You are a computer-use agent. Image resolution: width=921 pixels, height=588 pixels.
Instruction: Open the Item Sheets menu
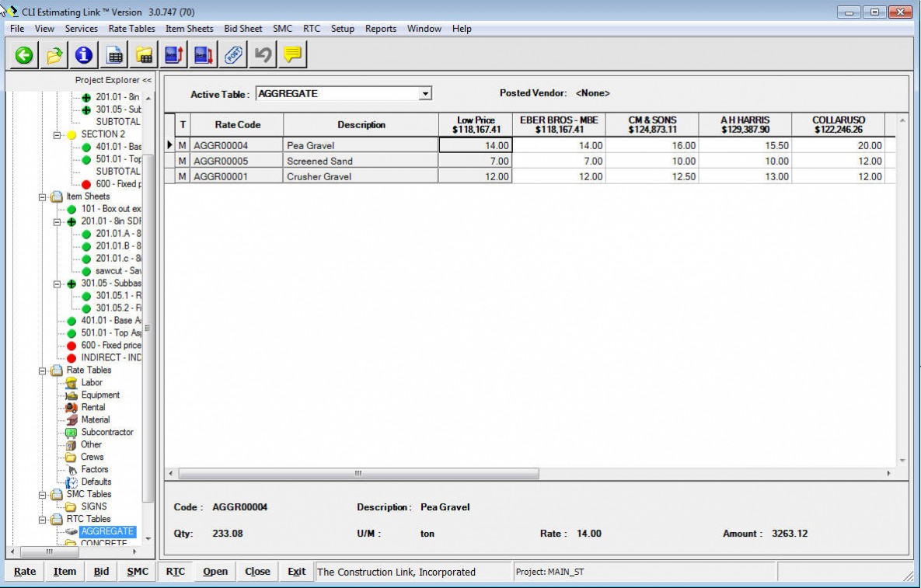point(189,29)
